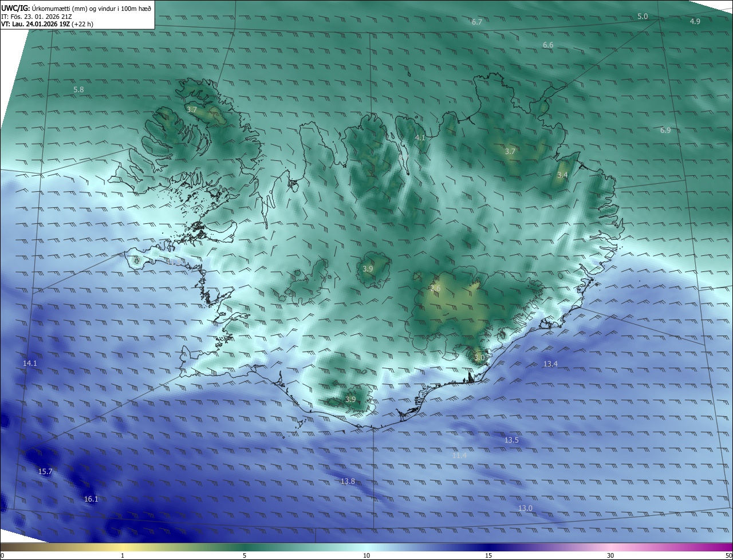The height and width of the screenshot is (560, 733).
Task: Click the 3.7 value over the Westfjords peninsula
Action: [x=192, y=109]
